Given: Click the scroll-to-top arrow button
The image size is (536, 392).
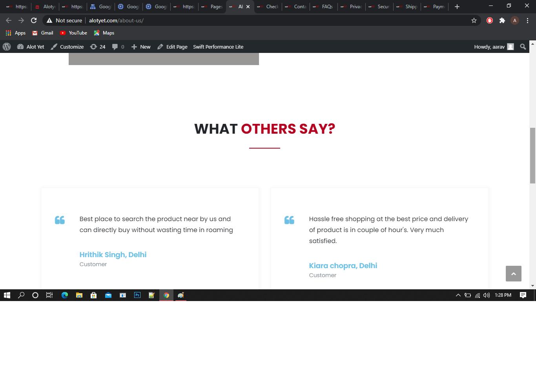Looking at the screenshot, I should [x=513, y=274].
